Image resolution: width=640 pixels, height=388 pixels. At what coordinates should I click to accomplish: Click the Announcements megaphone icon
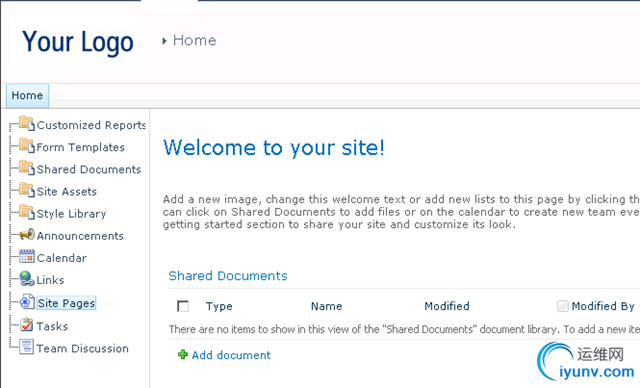click(x=27, y=235)
